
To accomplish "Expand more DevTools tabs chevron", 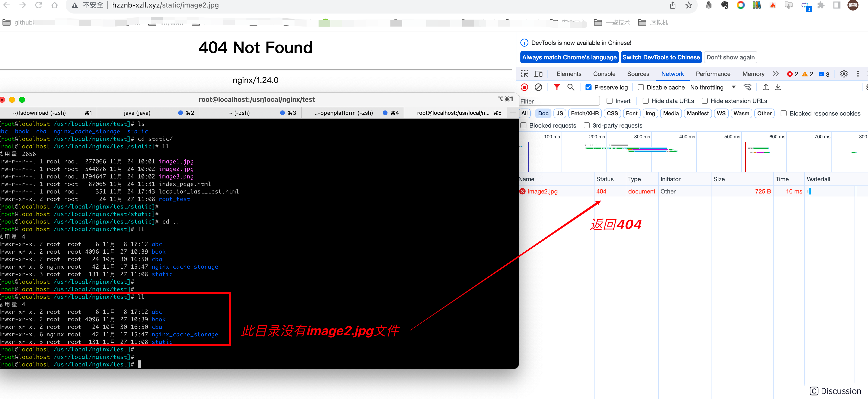I will click(776, 74).
